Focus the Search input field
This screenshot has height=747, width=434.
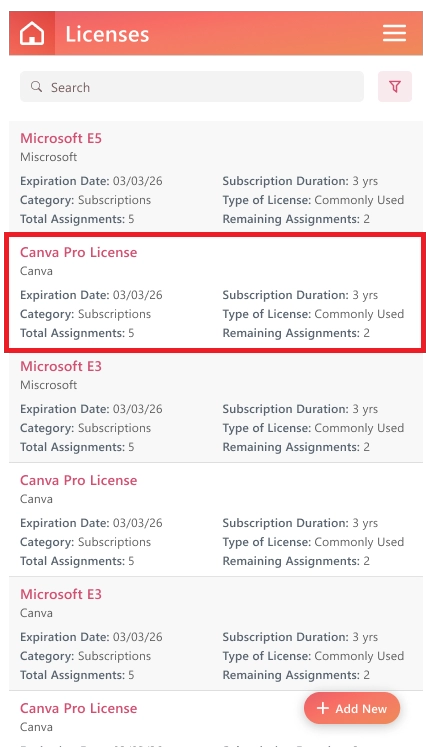[x=192, y=87]
